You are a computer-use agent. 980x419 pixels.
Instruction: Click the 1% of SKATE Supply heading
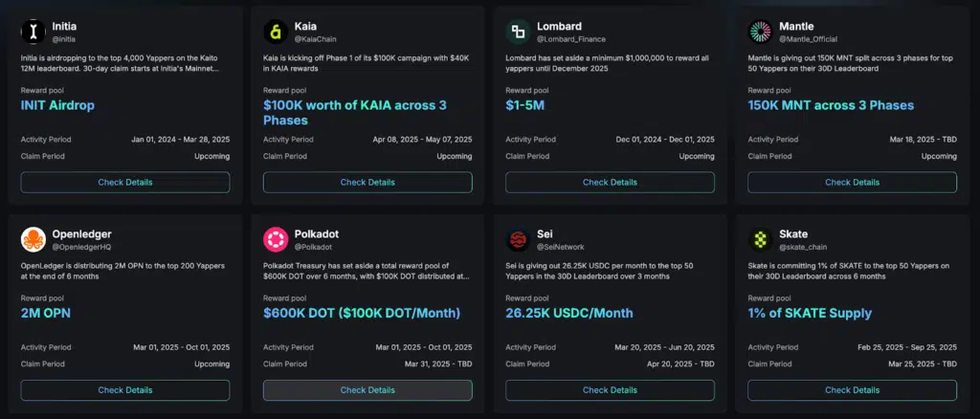(x=810, y=313)
